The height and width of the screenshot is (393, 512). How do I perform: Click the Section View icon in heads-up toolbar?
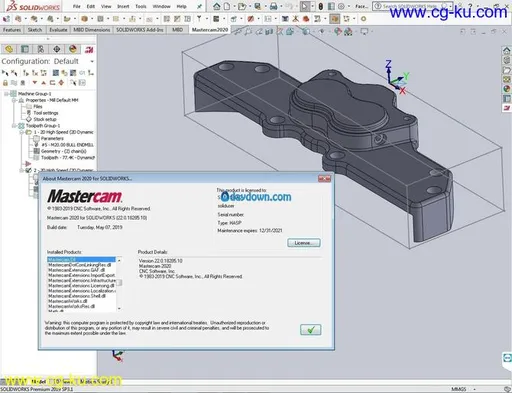pos(269,32)
